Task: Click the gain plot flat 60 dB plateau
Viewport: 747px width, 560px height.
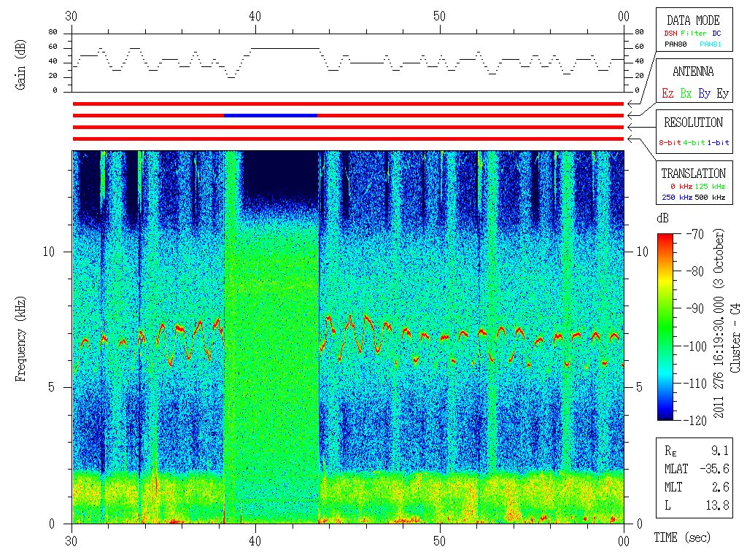Action: (x=285, y=48)
